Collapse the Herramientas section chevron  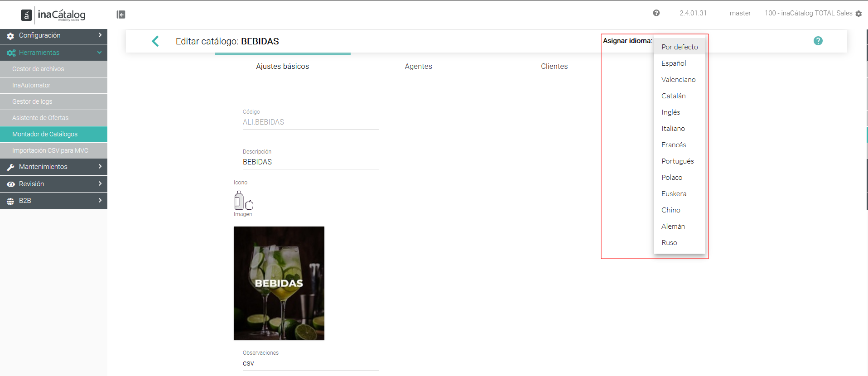click(x=99, y=53)
